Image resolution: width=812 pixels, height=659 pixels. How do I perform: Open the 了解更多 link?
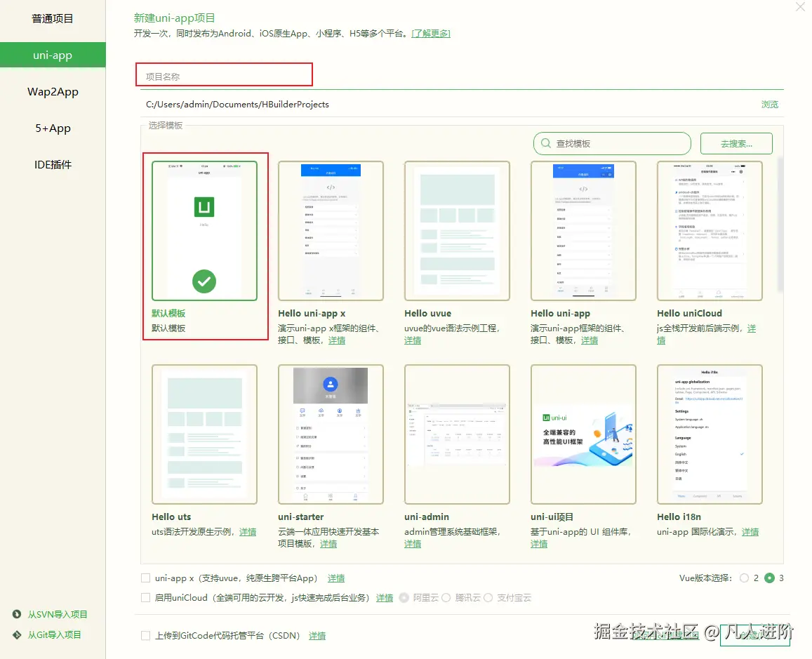(431, 34)
